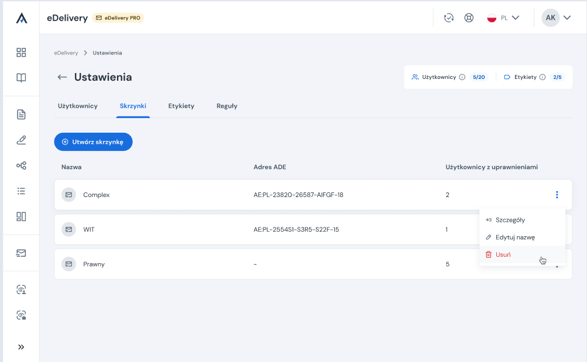Select the Skrzynki tab
Screen dimensions: 587x362
pyautogui.click(x=133, y=106)
